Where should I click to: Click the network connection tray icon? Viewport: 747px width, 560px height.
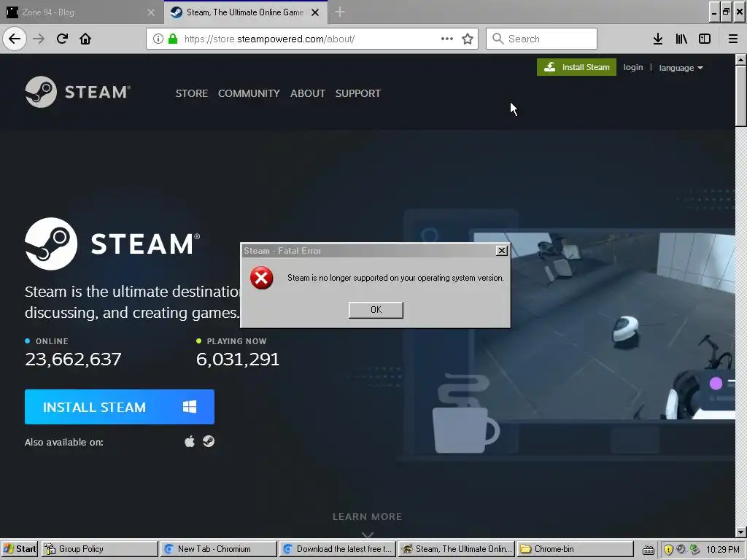tap(695, 549)
